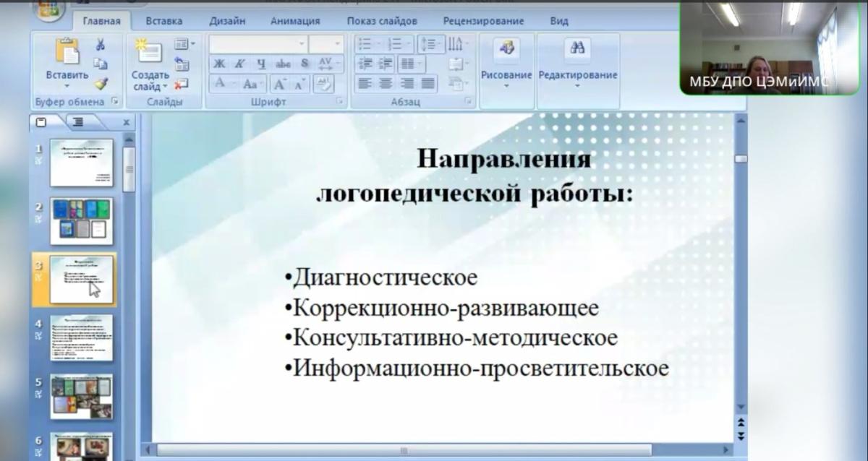This screenshot has width=868, height=461.
Task: Justify text in Абзац group
Action: coord(428,84)
